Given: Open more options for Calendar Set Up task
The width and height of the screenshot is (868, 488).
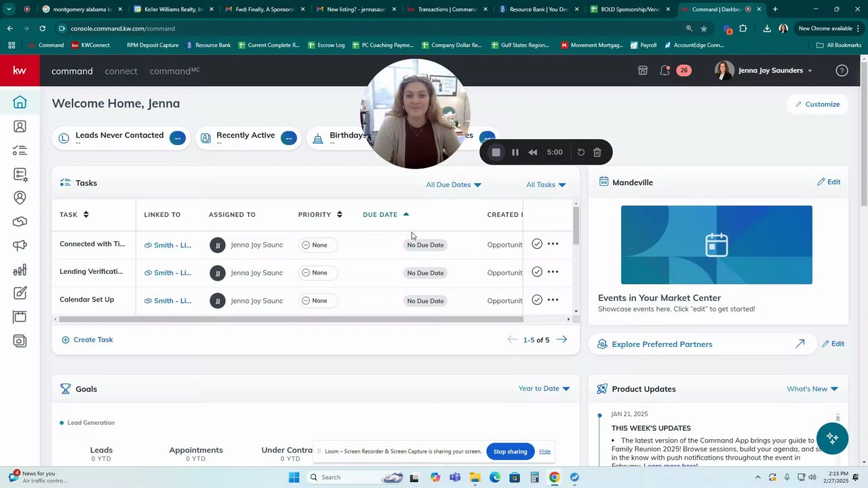Looking at the screenshot, I should click(553, 300).
